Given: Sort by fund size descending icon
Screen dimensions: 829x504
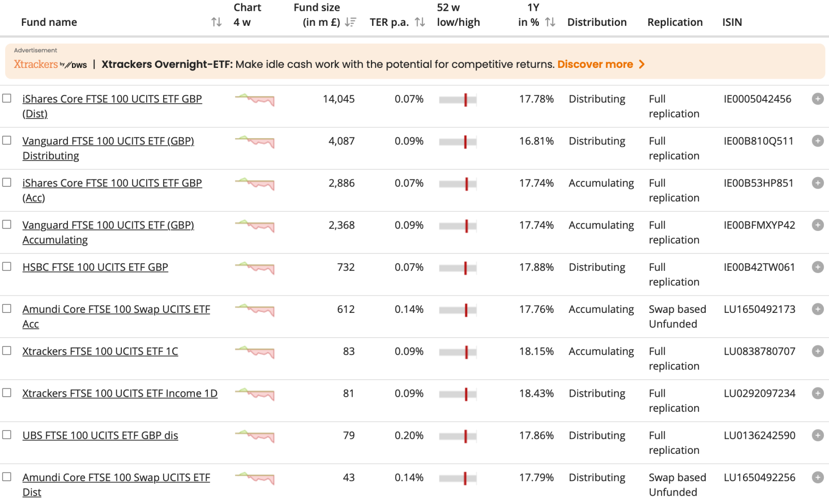Looking at the screenshot, I should [x=351, y=22].
